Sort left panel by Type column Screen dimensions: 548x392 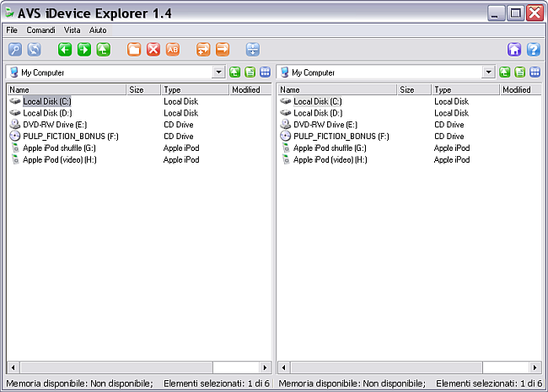pyautogui.click(x=195, y=90)
